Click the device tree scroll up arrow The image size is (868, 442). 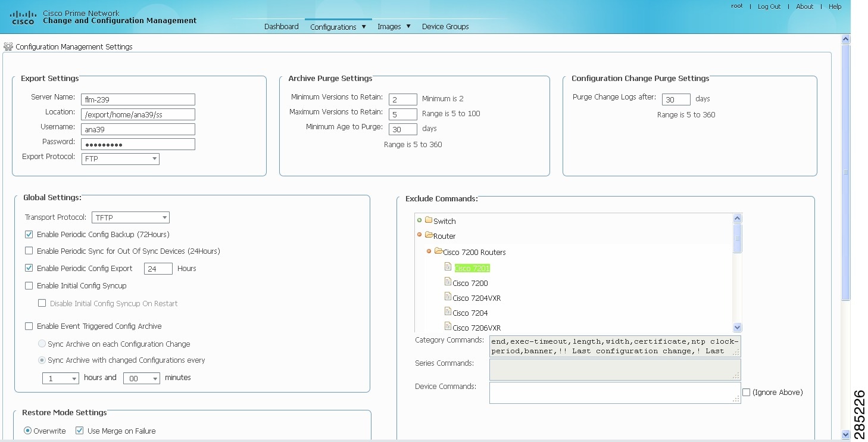click(x=738, y=219)
